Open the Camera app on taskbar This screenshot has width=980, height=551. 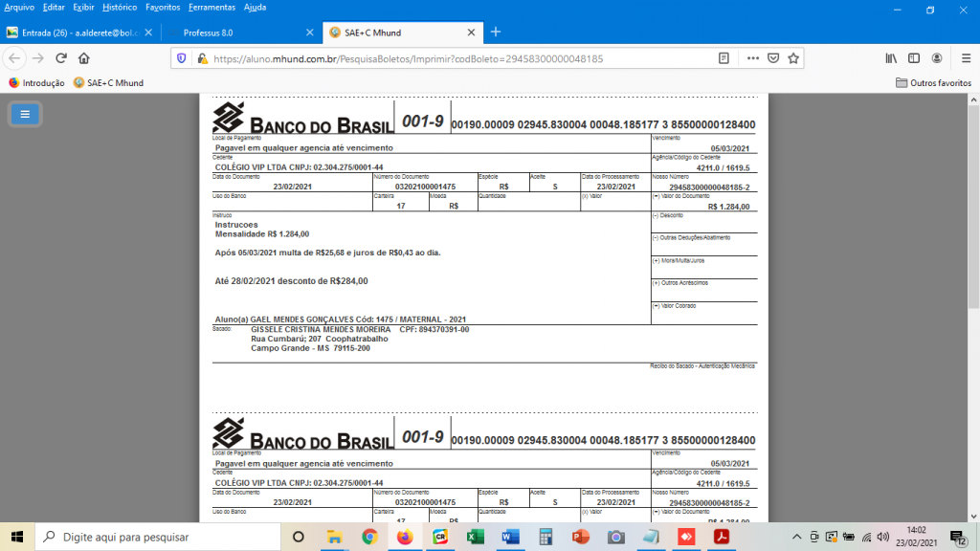pyautogui.click(x=615, y=537)
